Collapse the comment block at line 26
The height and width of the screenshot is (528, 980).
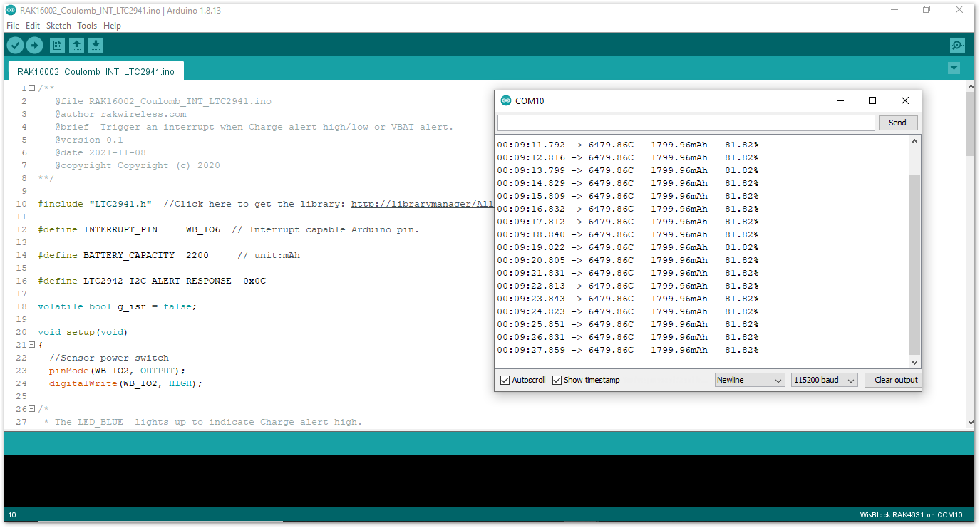coord(31,409)
